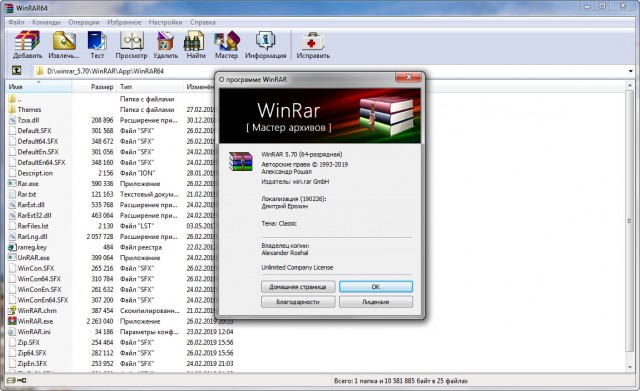The width and height of the screenshot is (640, 391).
Task: Open the Справка menu
Action: click(202, 22)
